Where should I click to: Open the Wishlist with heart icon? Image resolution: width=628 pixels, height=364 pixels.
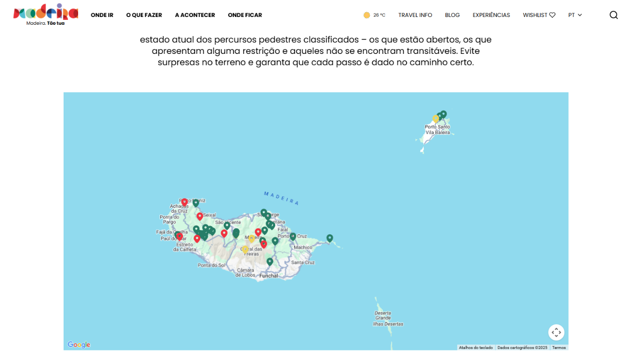click(539, 15)
